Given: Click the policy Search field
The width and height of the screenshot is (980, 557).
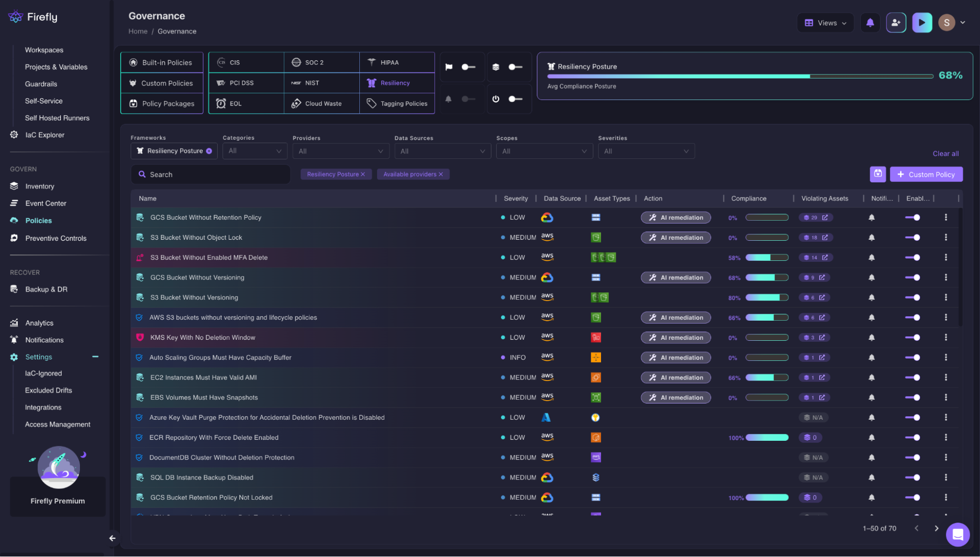Looking at the screenshot, I should pos(210,174).
